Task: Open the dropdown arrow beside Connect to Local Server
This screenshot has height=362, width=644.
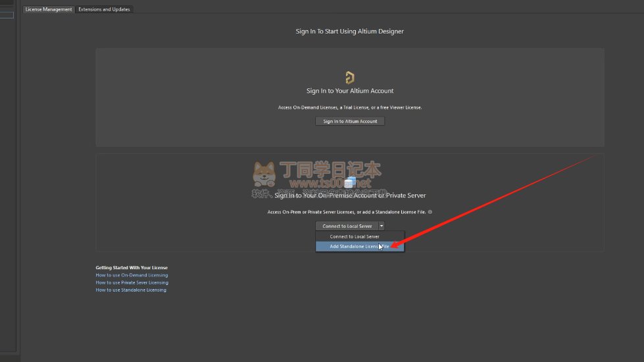Action: (x=382, y=226)
